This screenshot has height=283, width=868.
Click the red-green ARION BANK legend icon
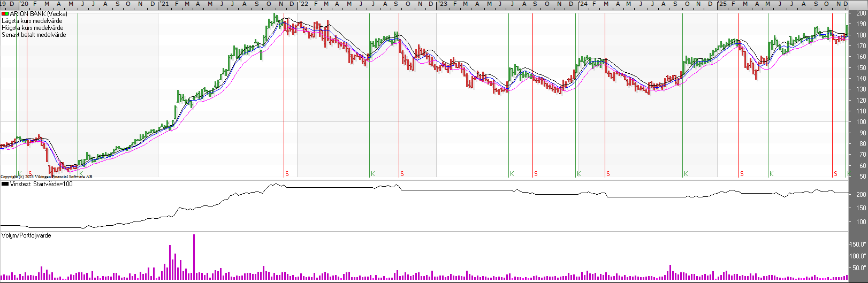(5, 14)
